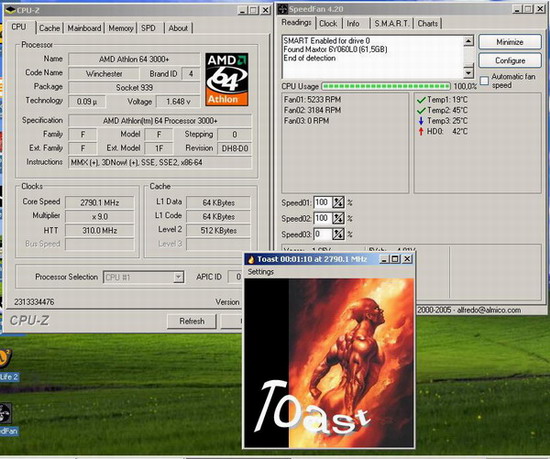Switch to the Mainboard tab in CPU-Z

pyautogui.click(x=84, y=28)
